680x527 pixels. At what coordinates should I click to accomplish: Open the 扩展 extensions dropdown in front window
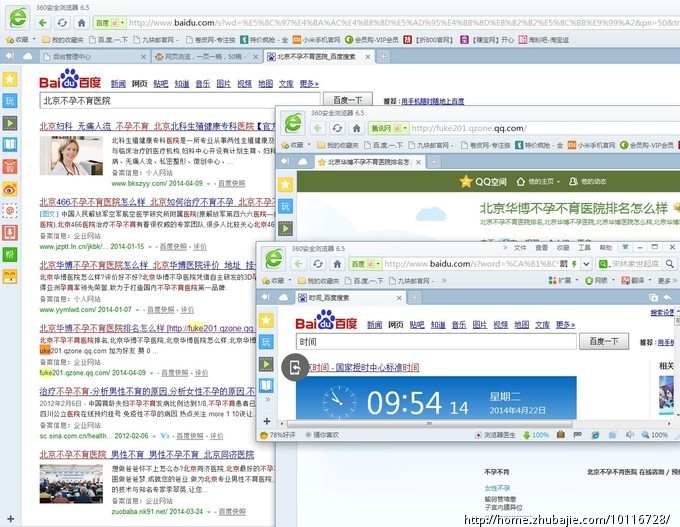[x=563, y=281]
